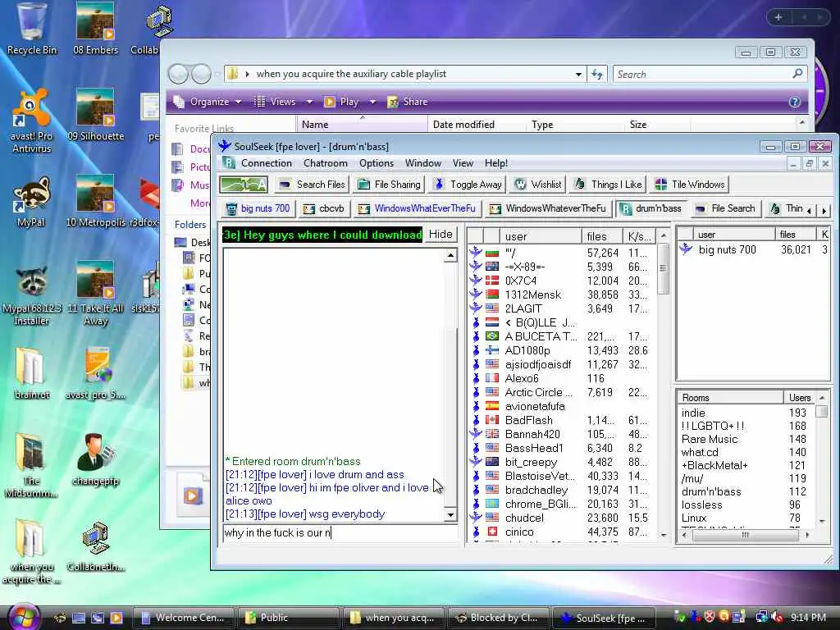840x630 pixels.
Task: Open avast_pro_5 installer desktop icon
Action: click(95, 373)
